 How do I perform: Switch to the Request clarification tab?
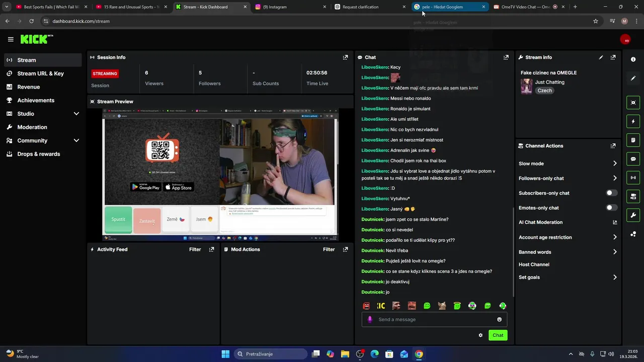(370, 7)
